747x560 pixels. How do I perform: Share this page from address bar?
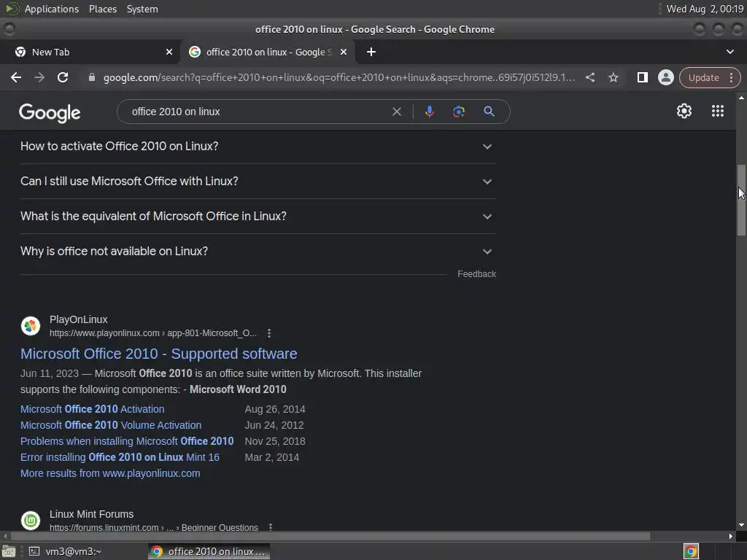click(589, 77)
